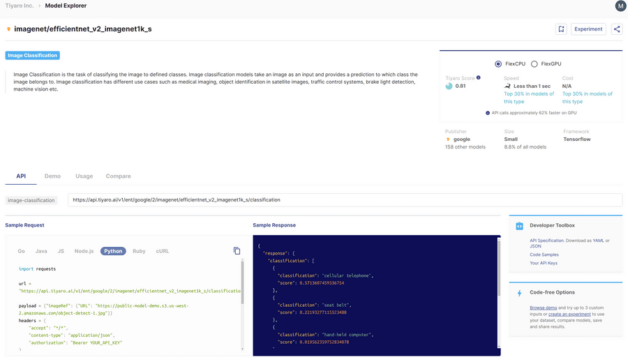
Task: Select Ruby language sample
Action: tap(139, 251)
